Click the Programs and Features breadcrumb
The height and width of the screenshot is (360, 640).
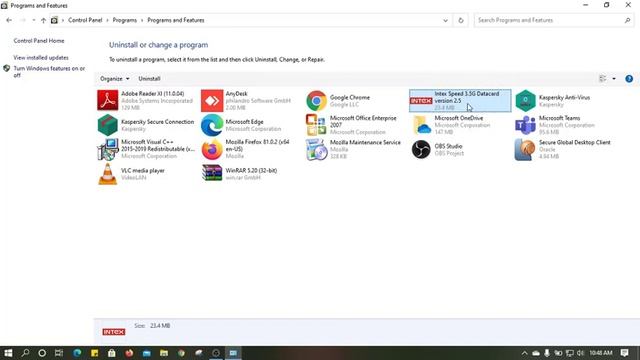tap(176, 20)
